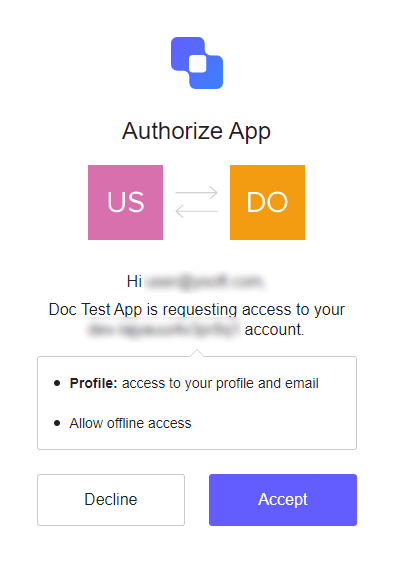This screenshot has height=565, width=393.
Task: Click the word account after blurred name
Action: pos(274,329)
